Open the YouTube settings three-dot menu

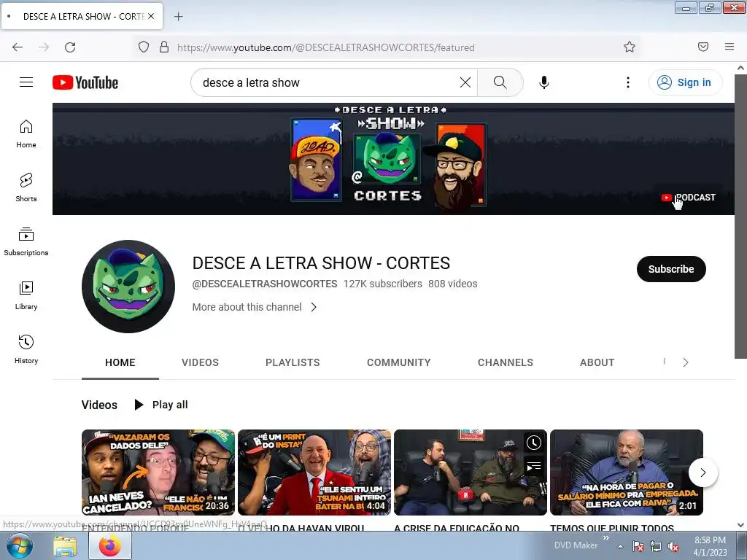pyautogui.click(x=628, y=82)
